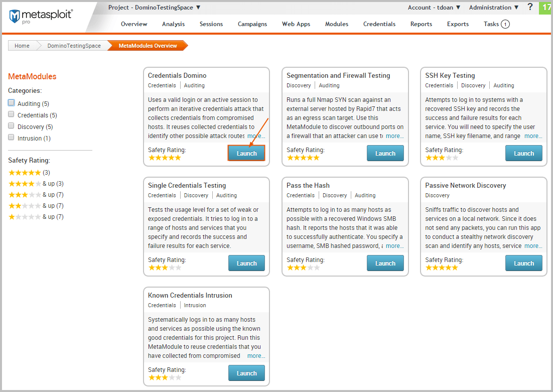The height and width of the screenshot is (392, 553).
Task: Click the Tasks counter badge
Action: [505, 24]
